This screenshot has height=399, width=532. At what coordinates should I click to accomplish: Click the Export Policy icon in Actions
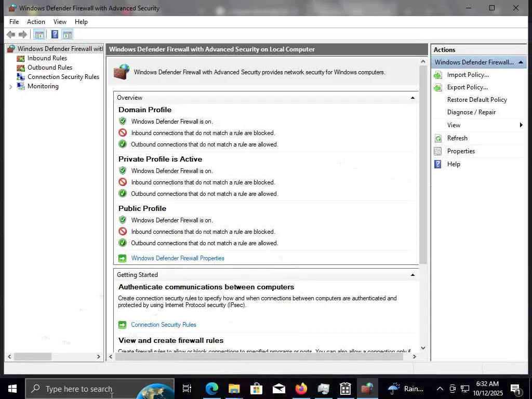click(438, 87)
